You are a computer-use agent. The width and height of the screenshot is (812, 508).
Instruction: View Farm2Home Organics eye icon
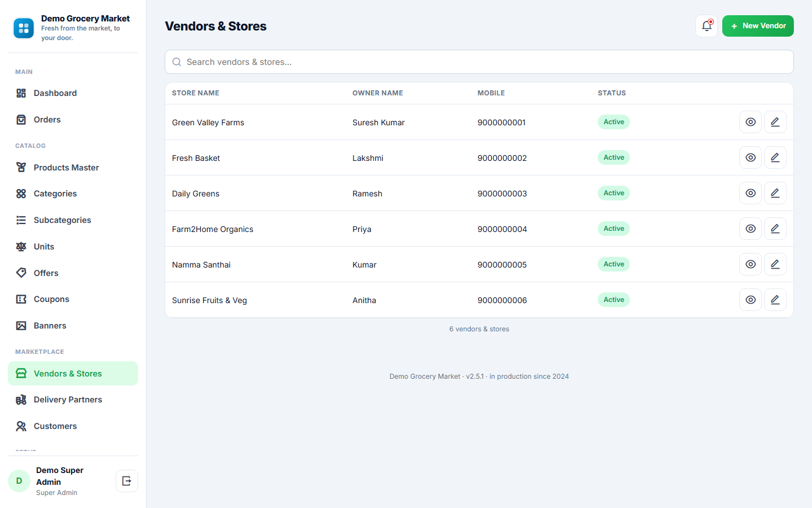coord(751,229)
